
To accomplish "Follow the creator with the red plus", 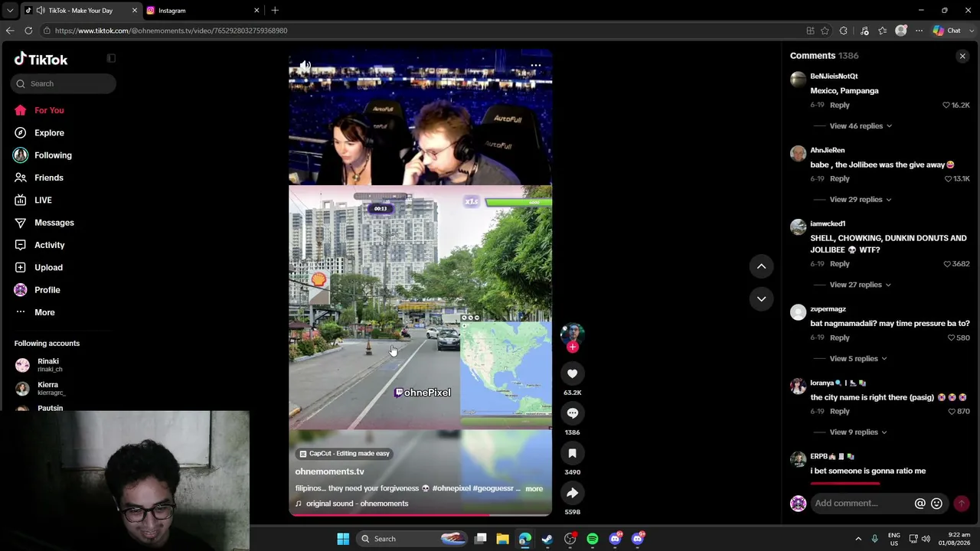I will (572, 347).
